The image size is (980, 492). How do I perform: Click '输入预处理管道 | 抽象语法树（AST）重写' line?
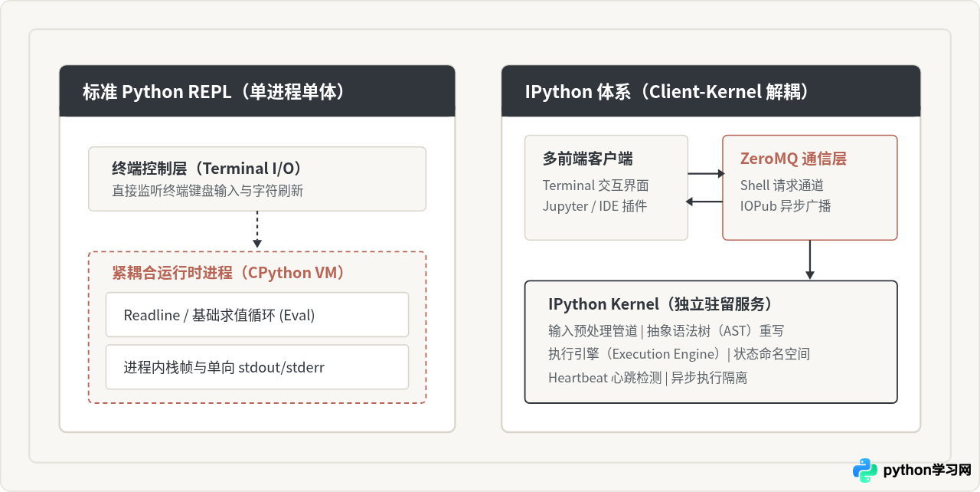point(666,331)
